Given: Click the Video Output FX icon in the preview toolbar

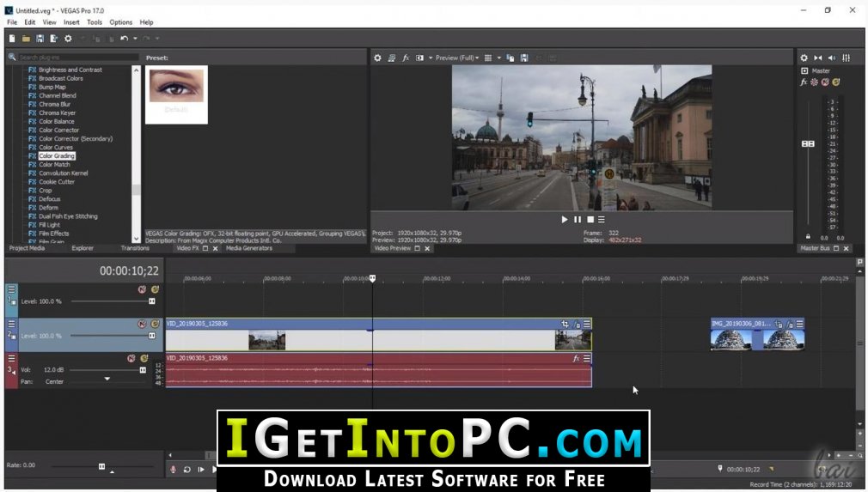Looking at the screenshot, I should [x=406, y=58].
